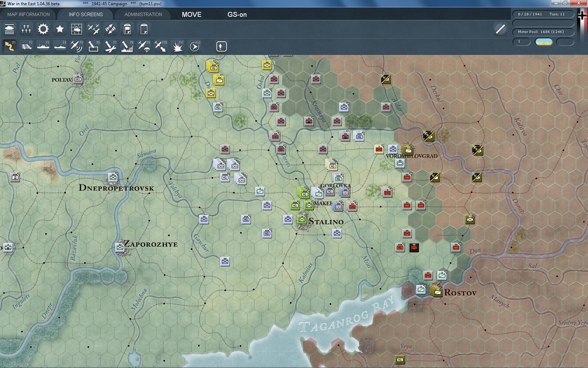Click the MOVE mode label
588x368 pixels.
(191, 14)
